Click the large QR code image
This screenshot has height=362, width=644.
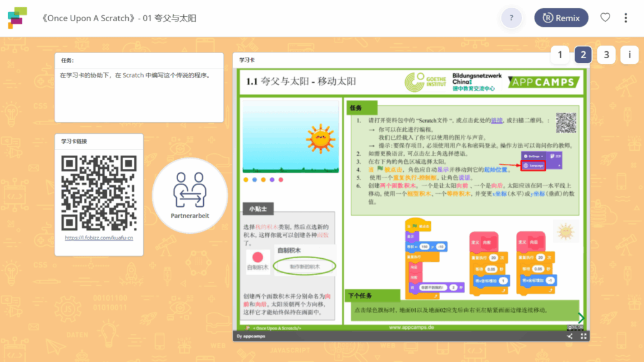click(99, 193)
